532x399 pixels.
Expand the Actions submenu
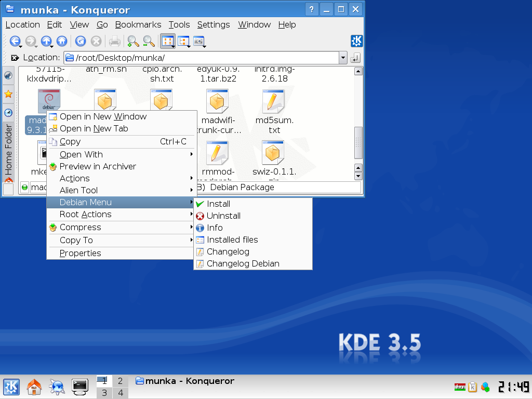[x=121, y=179]
